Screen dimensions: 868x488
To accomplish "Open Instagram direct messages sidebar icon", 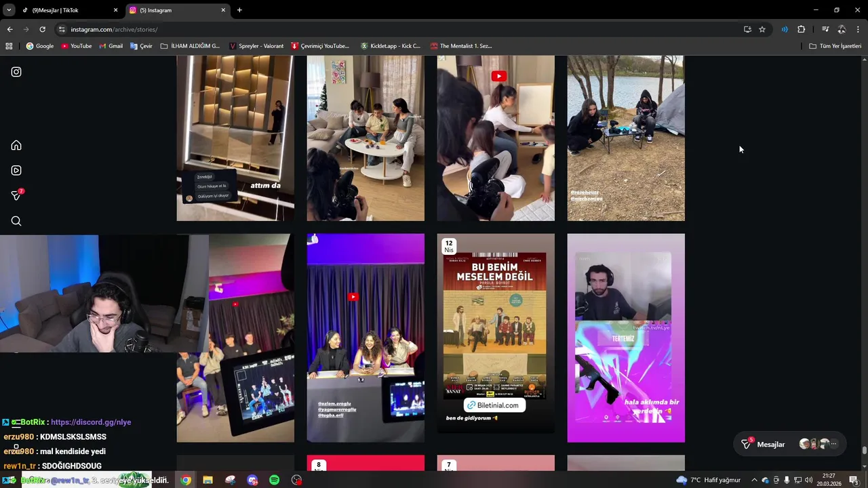I will point(17,195).
